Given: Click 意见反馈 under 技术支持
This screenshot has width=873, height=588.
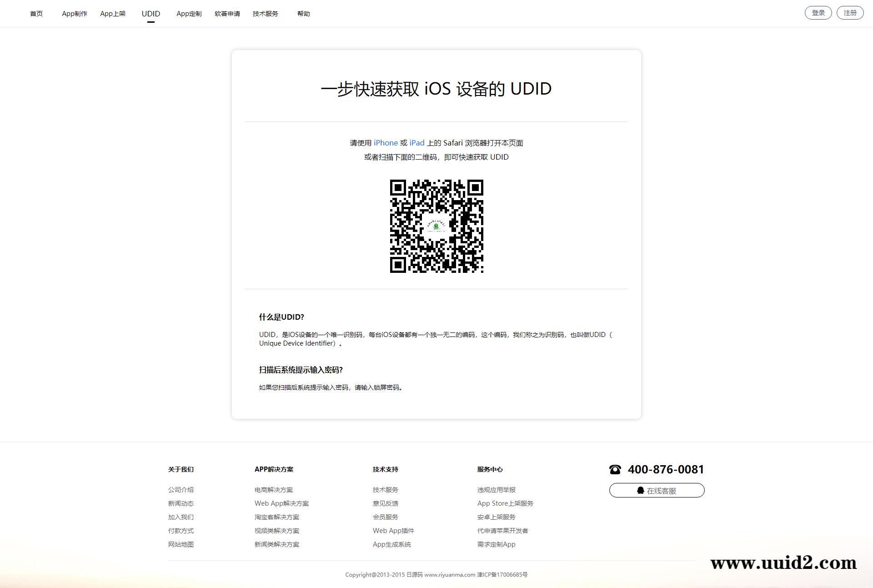Looking at the screenshot, I should [x=386, y=503].
